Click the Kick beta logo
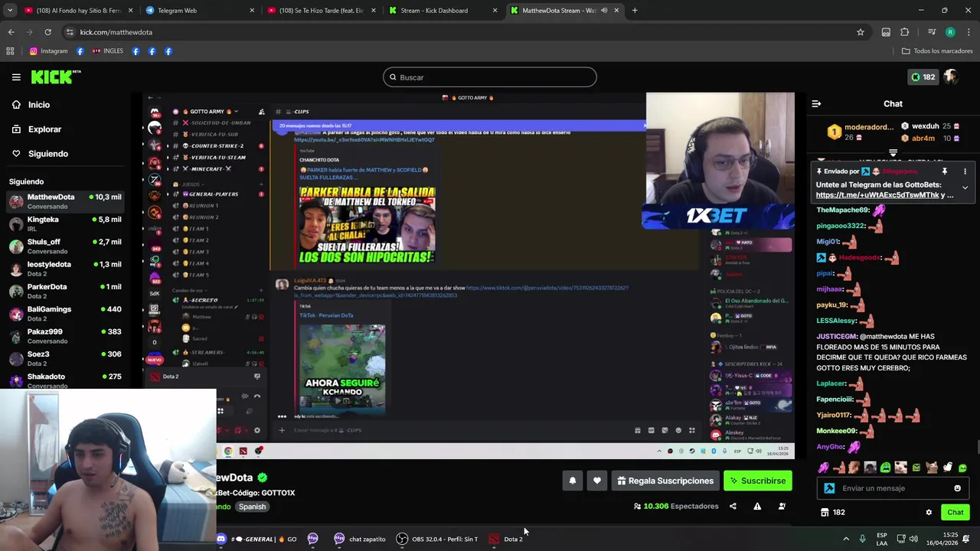 56,77
